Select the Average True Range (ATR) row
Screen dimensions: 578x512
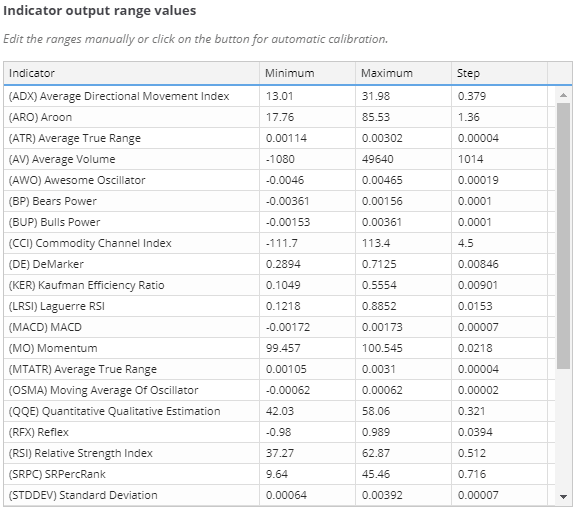pyautogui.click(x=279, y=138)
